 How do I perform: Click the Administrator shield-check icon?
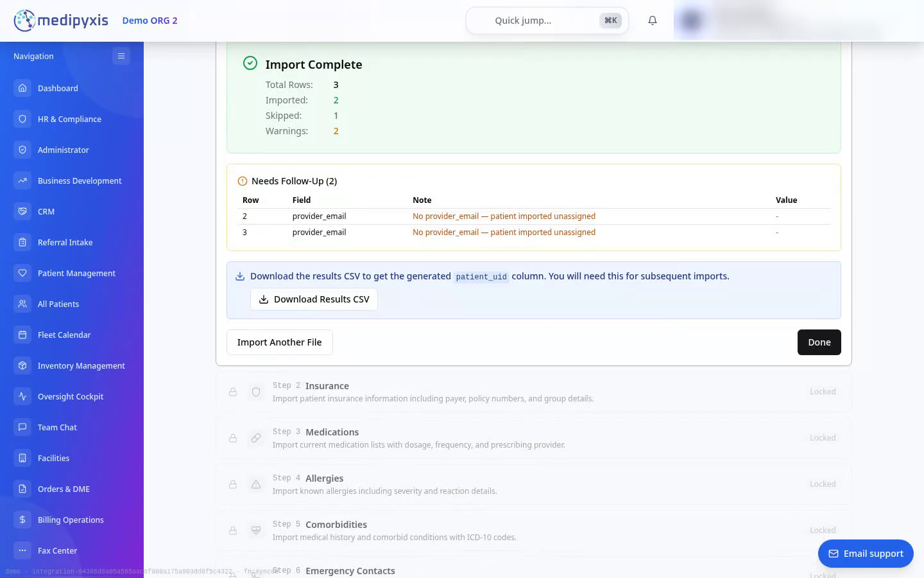pos(22,150)
